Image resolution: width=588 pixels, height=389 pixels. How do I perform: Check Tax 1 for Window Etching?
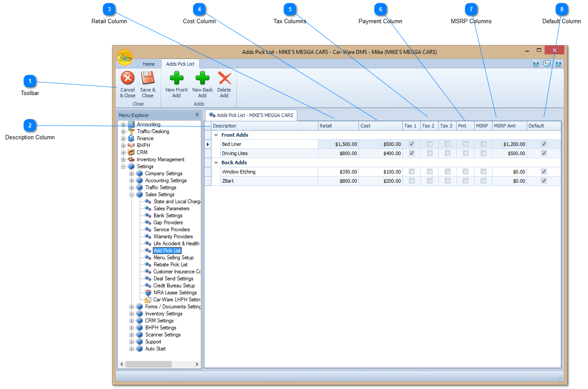[x=412, y=171]
